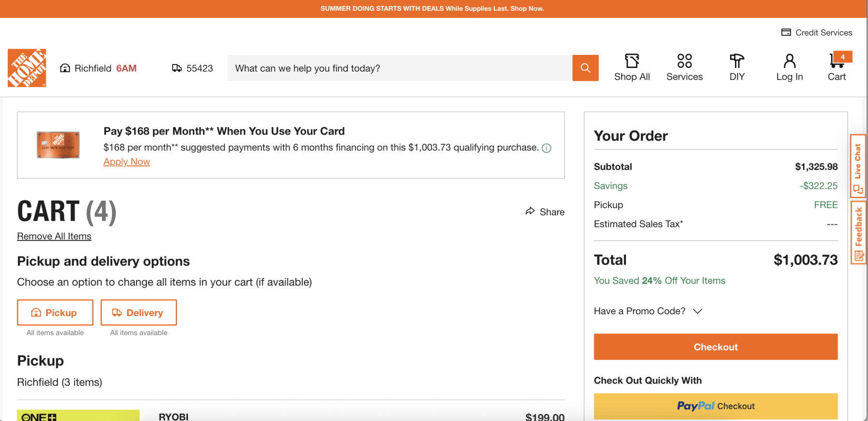
Task: Click the financing info circle icon
Action: point(546,148)
